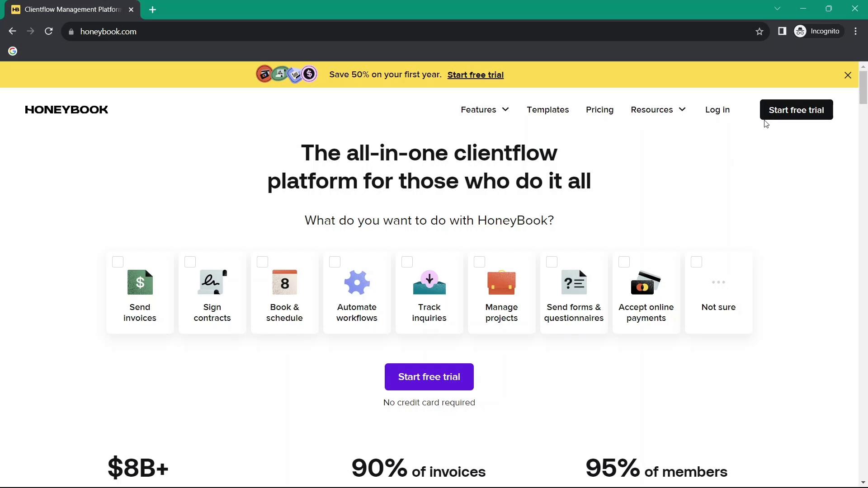The width and height of the screenshot is (868, 488).
Task: Click the Automate workflows icon
Action: coord(356,282)
